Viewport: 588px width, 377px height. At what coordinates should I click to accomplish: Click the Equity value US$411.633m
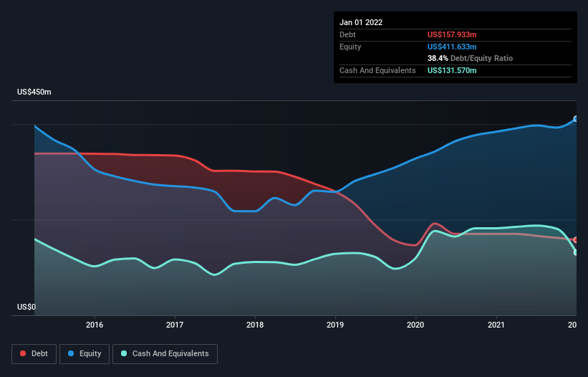pyautogui.click(x=452, y=47)
